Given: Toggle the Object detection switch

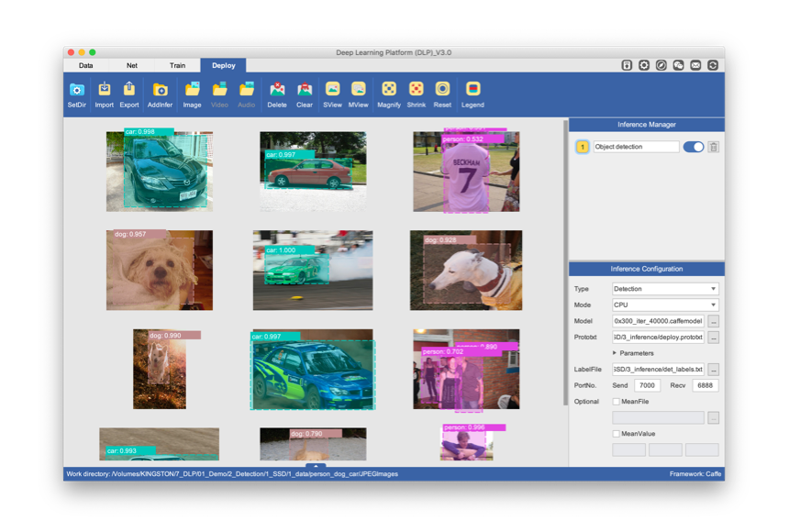Looking at the screenshot, I should click(694, 147).
